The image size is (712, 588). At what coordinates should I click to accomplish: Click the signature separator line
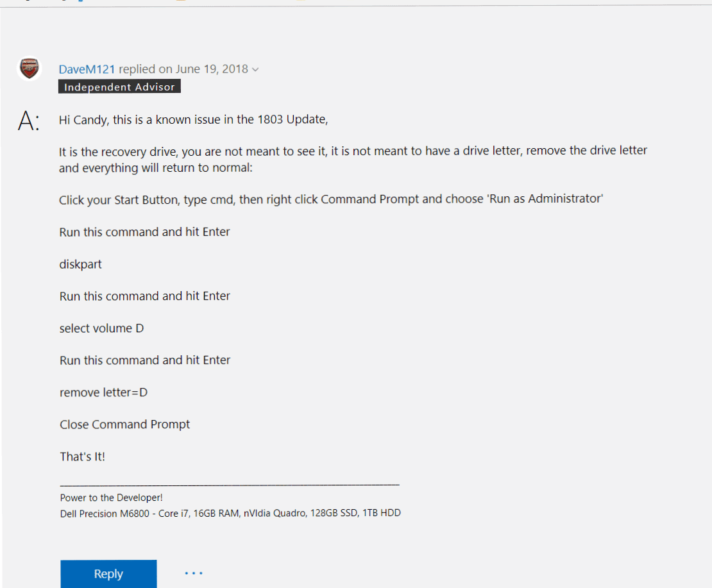[229, 484]
